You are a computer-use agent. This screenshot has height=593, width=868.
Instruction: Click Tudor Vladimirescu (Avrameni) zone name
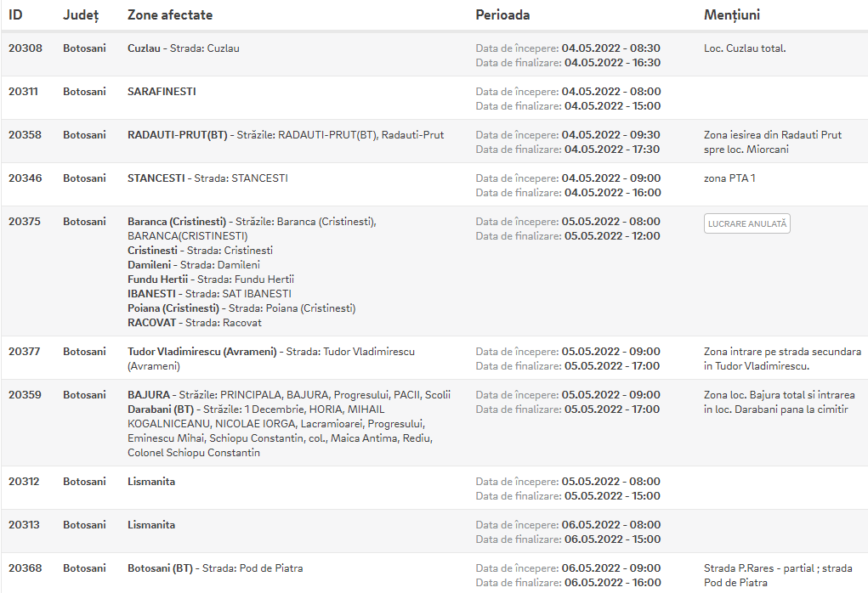[202, 352]
